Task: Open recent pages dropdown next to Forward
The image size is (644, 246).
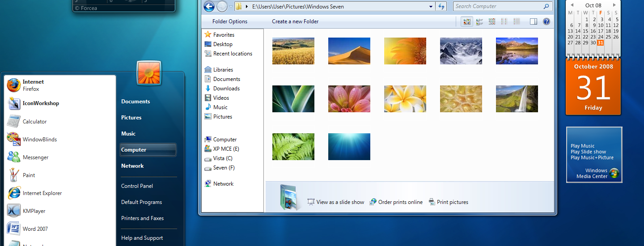Action: tap(230, 6)
